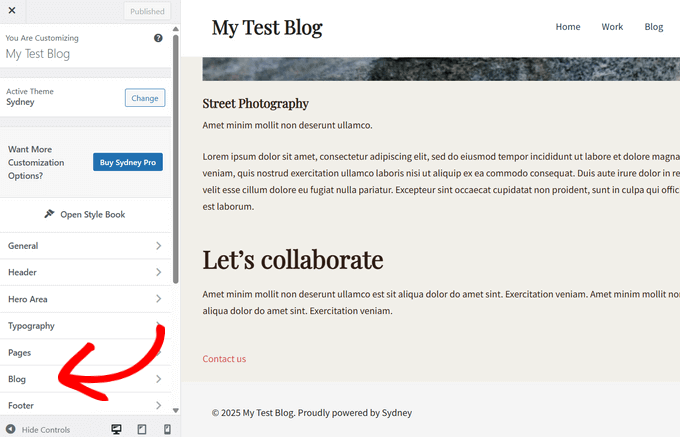
Task: Change the active Sydney theme
Action: click(x=145, y=98)
